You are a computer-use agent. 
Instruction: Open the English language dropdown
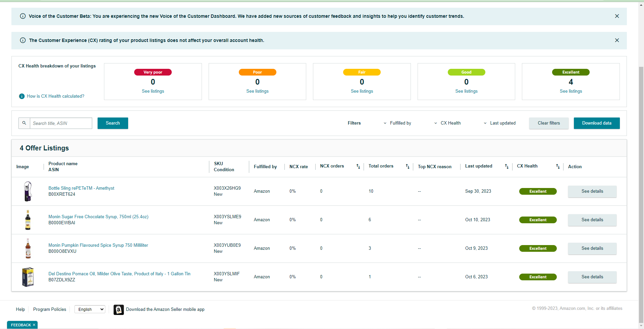pos(90,310)
